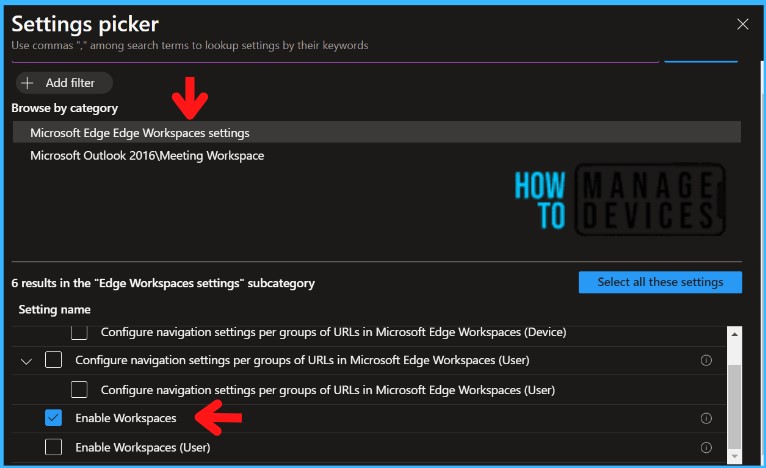
Task: Click the plus icon in Add filter
Action: pyautogui.click(x=27, y=83)
